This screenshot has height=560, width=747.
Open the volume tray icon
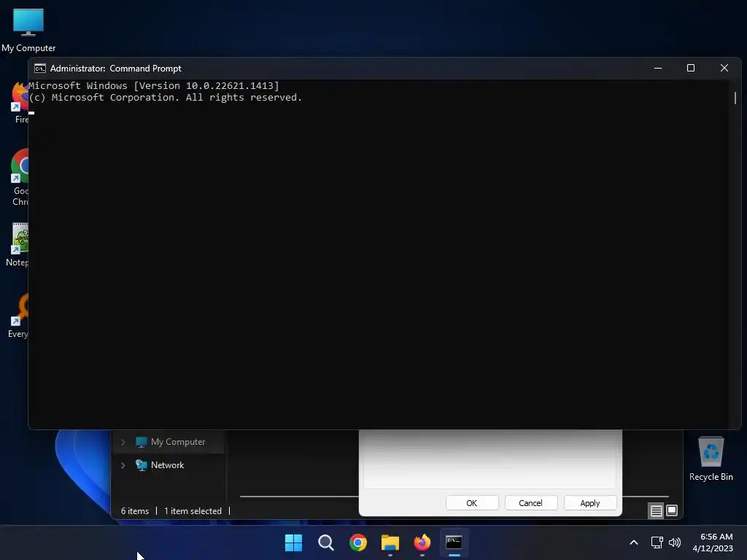(x=675, y=542)
